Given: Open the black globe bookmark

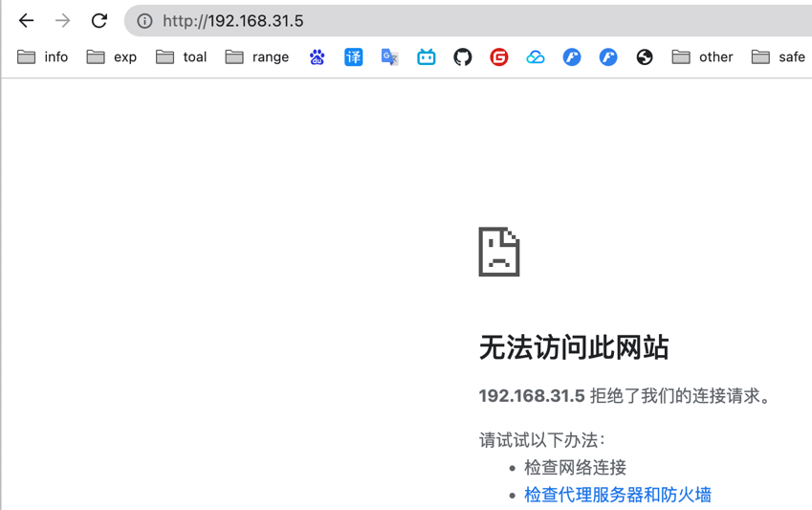Looking at the screenshot, I should [x=645, y=57].
